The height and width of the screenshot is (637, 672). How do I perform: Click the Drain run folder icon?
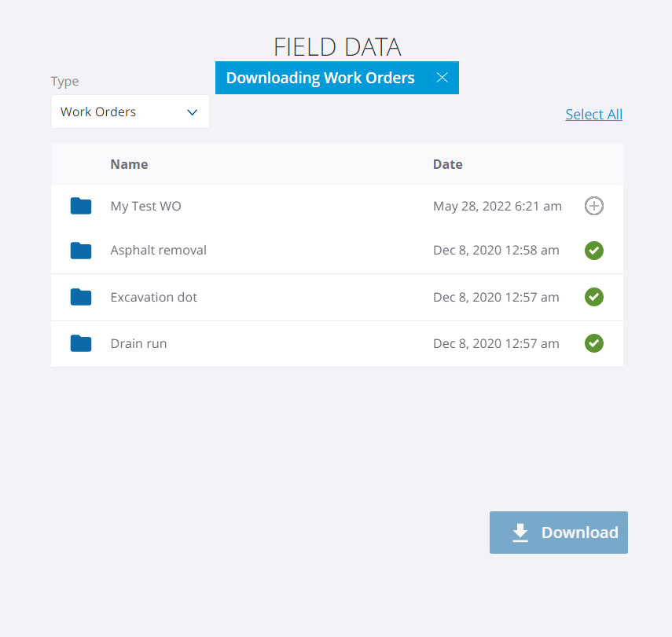point(81,343)
